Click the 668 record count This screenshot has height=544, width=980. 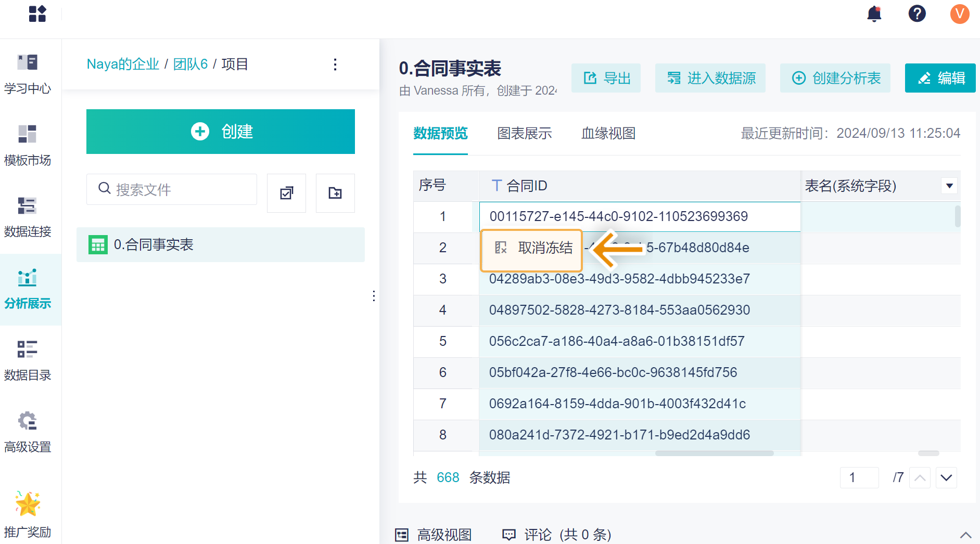coord(448,477)
